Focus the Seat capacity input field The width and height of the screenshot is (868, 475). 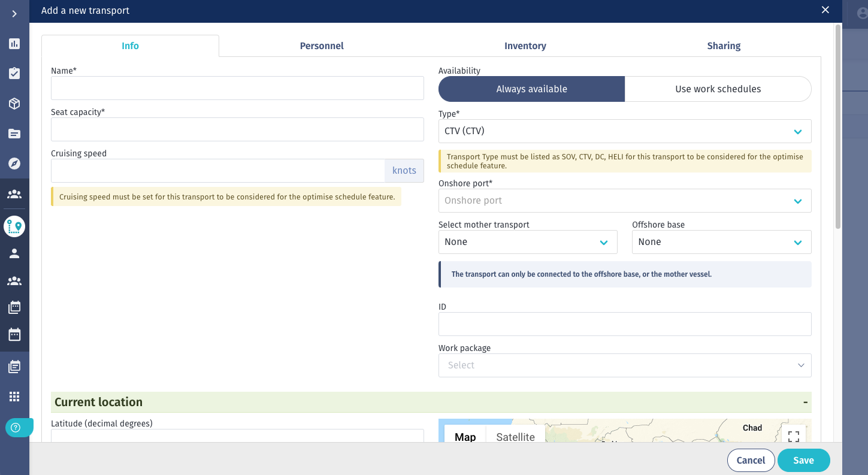point(237,129)
